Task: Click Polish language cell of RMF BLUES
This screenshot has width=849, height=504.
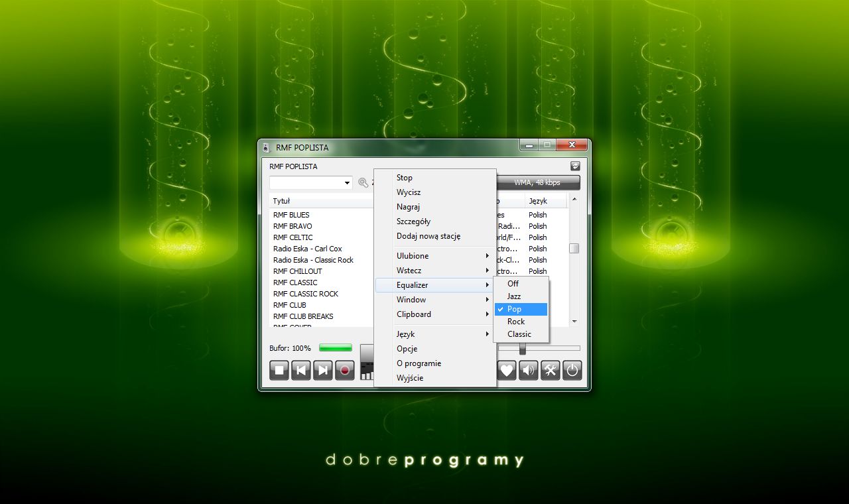Action: click(x=538, y=215)
